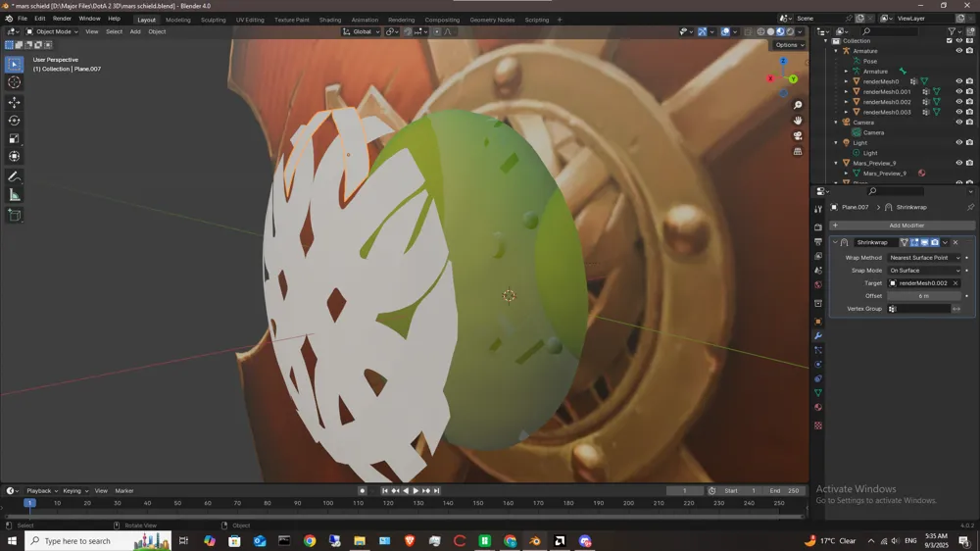The height and width of the screenshot is (551, 980).
Task: Switch perspective/orthographic with grid icon
Action: [x=798, y=151]
